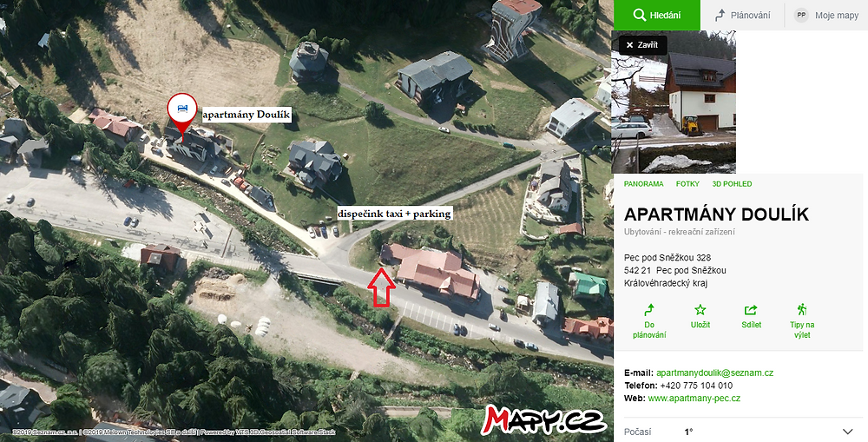Viewport: 868px width, 442px height.
Task: Open the apartment house photo thumbnail
Action: tap(674, 102)
